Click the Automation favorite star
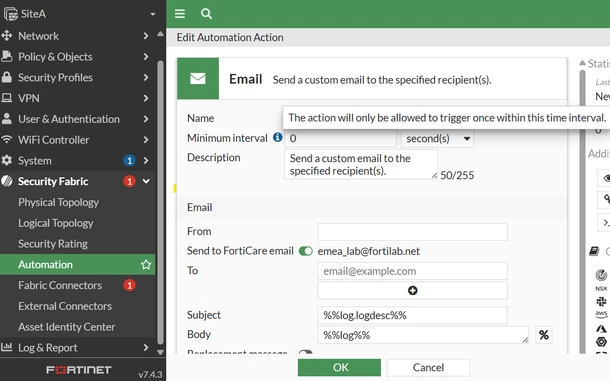Screen dimensions: 610x381 (146, 265)
